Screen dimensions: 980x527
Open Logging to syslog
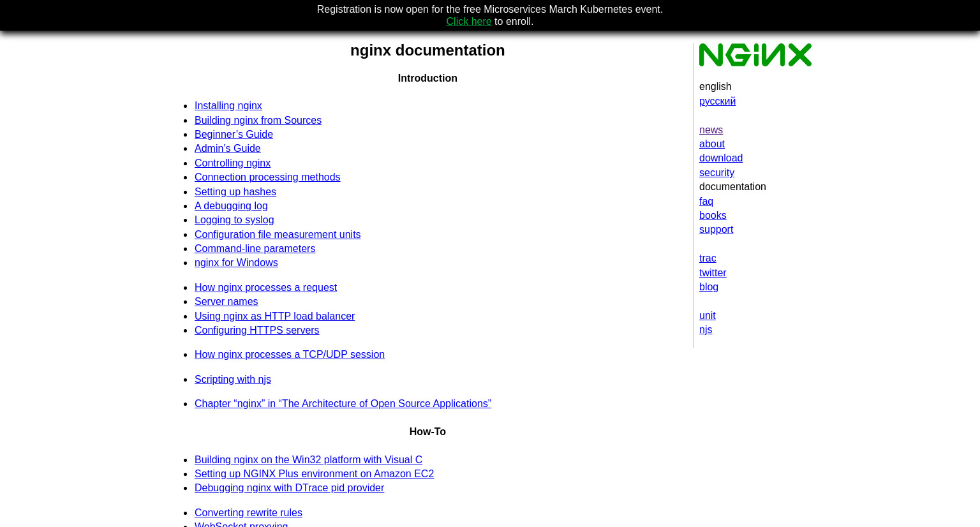point(234,220)
